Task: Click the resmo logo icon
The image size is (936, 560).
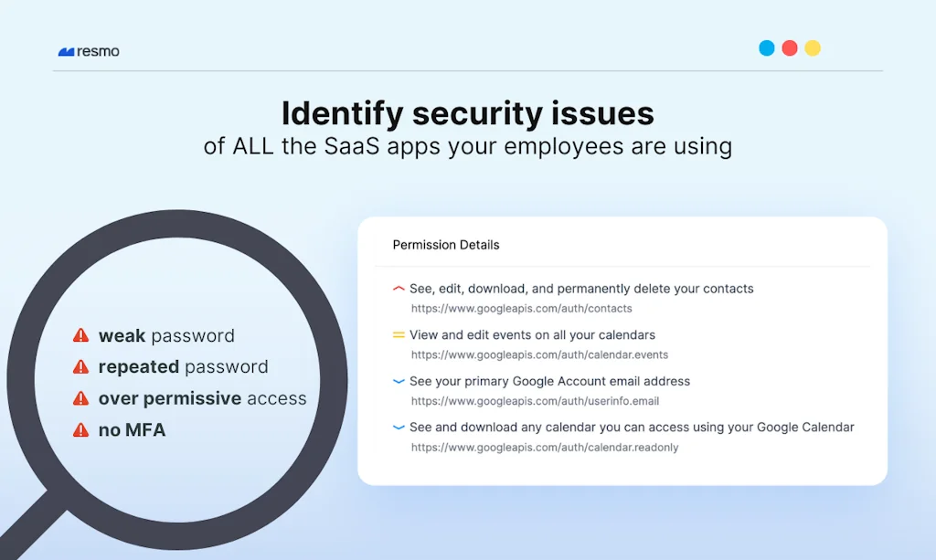Action: coord(66,52)
